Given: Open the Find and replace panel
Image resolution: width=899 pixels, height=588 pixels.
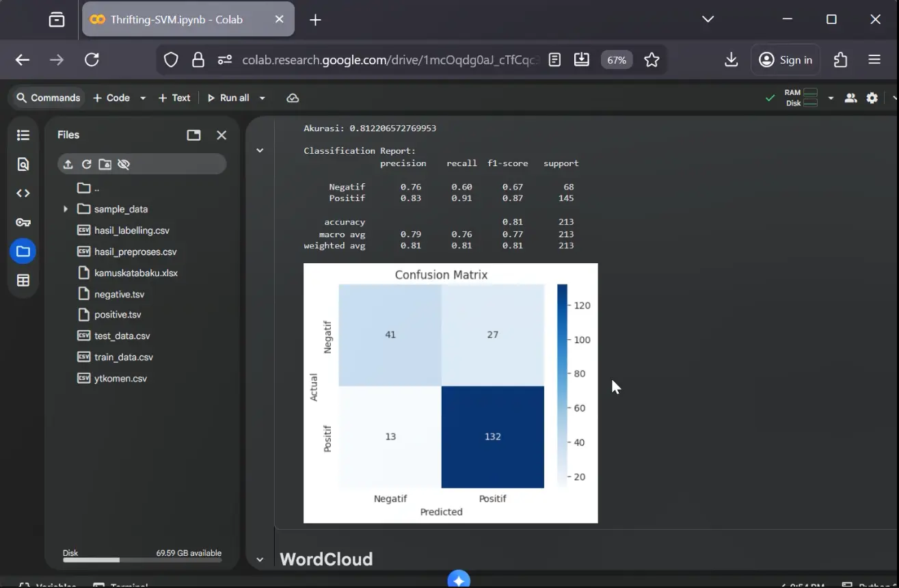Looking at the screenshot, I should (x=23, y=164).
